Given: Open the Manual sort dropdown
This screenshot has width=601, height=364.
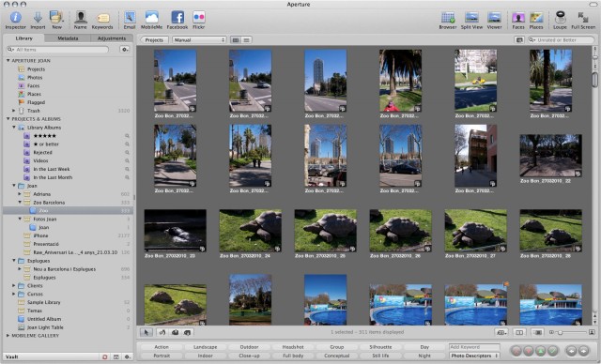Looking at the screenshot, I should (x=199, y=39).
